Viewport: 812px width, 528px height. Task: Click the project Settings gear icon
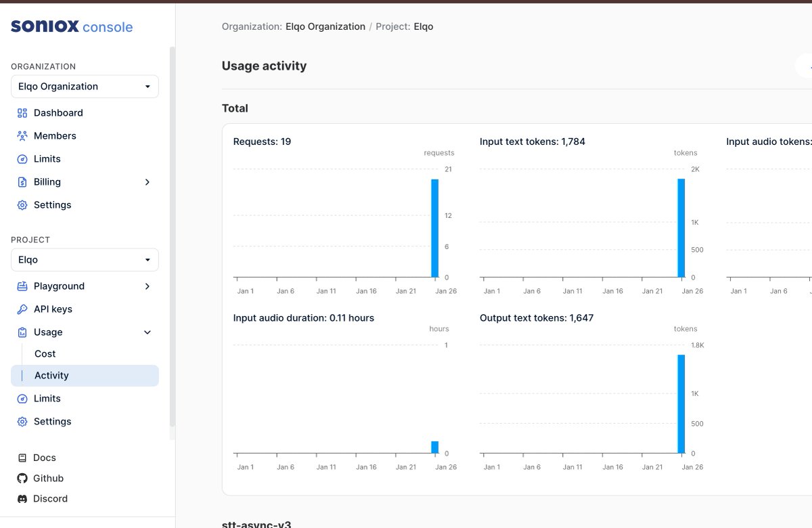[x=22, y=422]
